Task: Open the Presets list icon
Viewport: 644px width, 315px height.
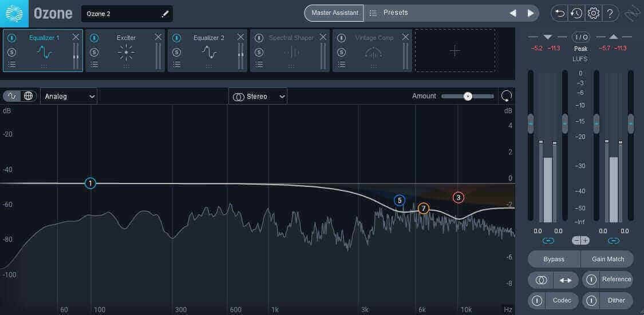Action: pos(373,13)
